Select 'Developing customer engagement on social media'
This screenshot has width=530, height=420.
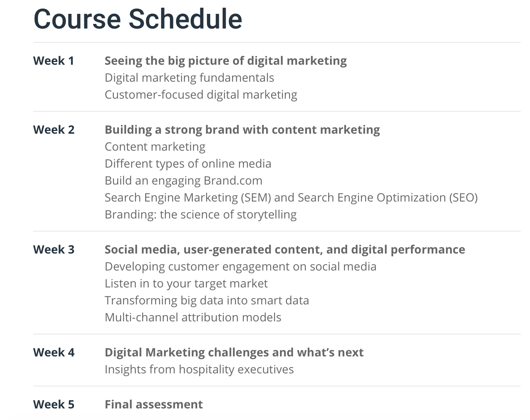tap(240, 267)
